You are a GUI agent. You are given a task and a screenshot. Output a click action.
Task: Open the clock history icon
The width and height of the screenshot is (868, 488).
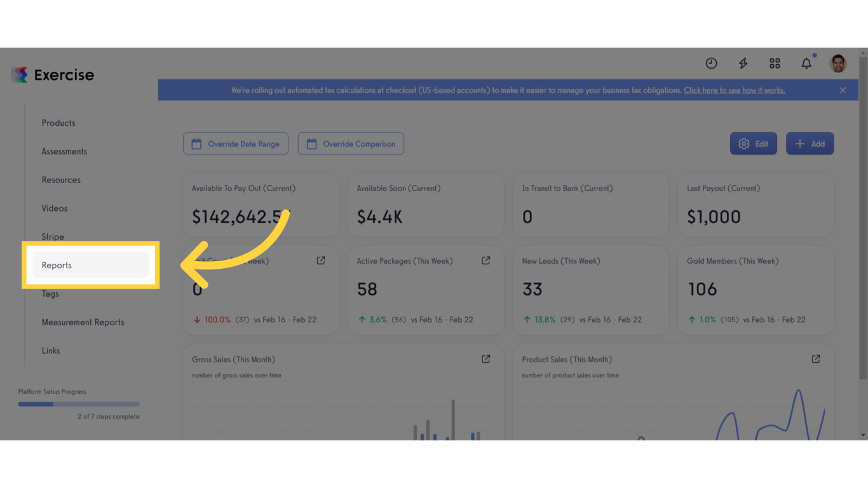pyautogui.click(x=711, y=63)
